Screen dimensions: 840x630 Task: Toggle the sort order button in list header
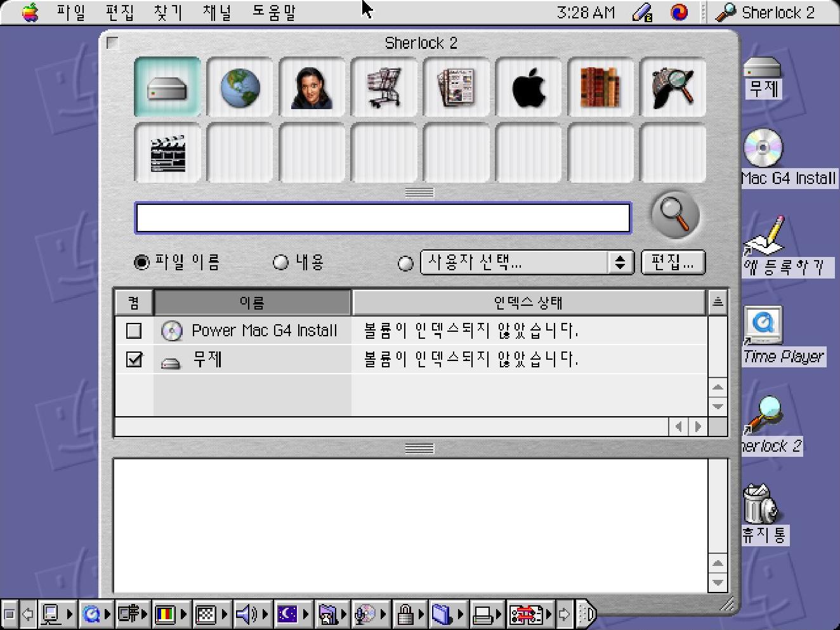coord(718,302)
